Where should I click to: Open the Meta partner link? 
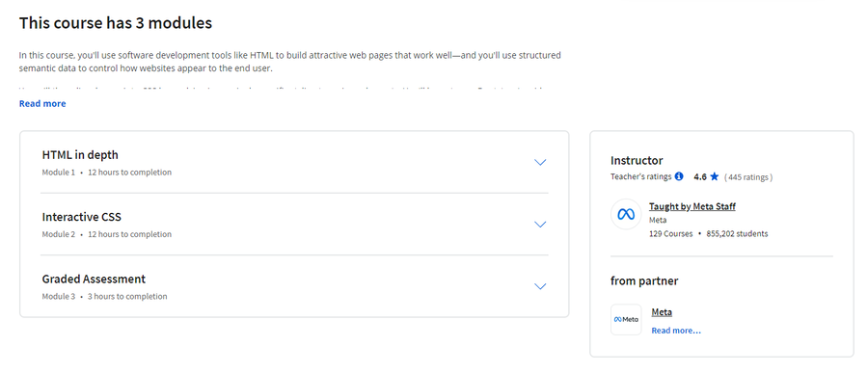[662, 312]
